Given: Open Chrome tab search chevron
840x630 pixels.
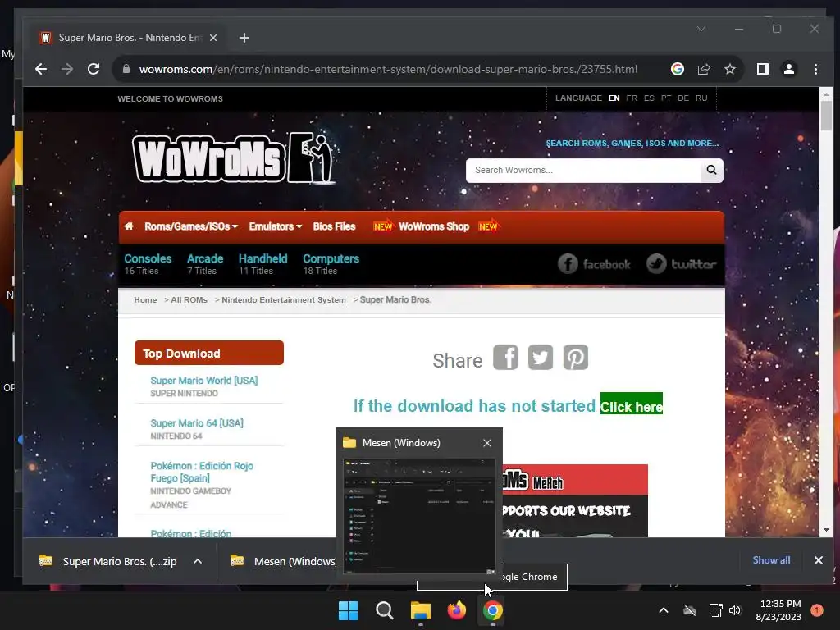Looking at the screenshot, I should coord(701,29).
